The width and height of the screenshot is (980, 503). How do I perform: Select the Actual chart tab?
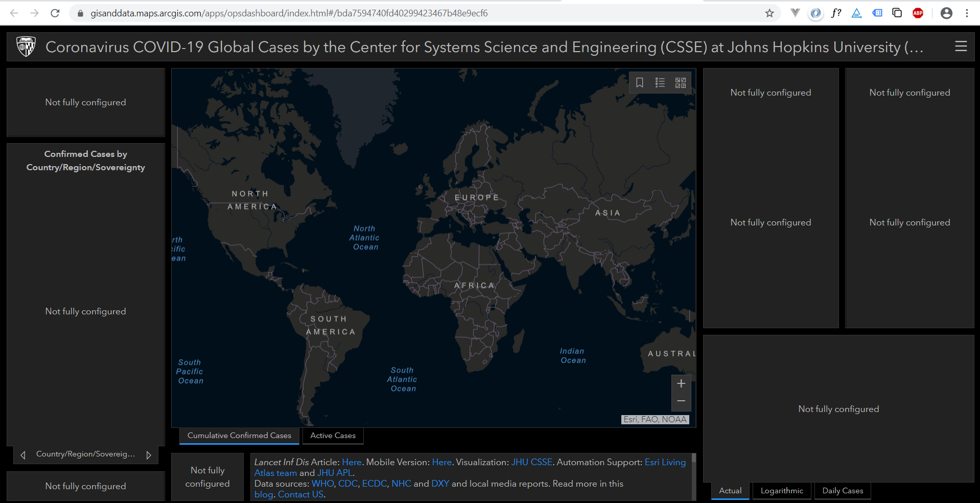pos(730,491)
